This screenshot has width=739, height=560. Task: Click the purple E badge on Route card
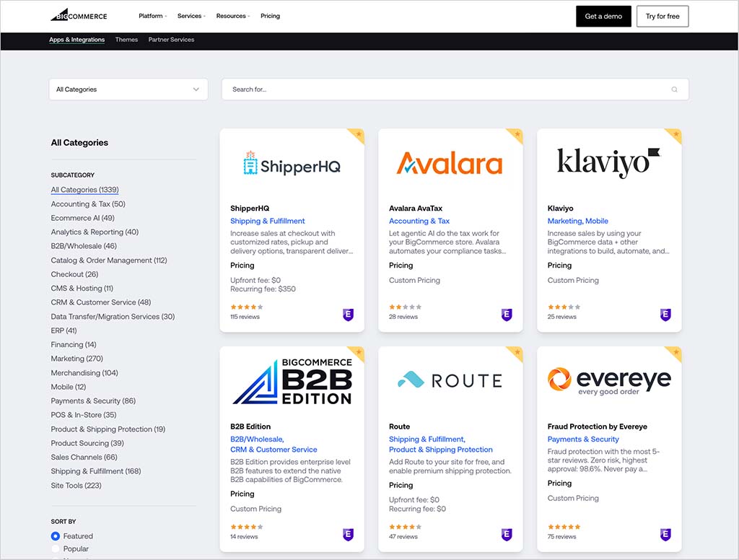[x=507, y=534]
